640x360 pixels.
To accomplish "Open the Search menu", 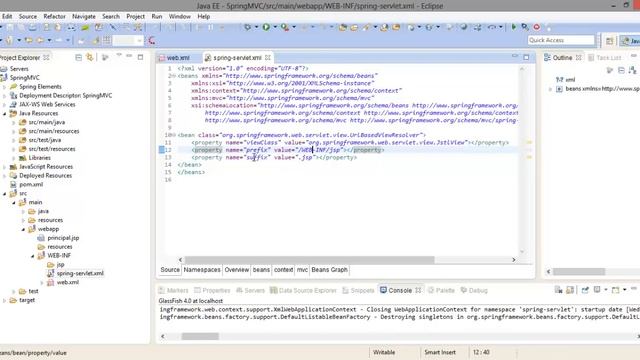I will click(111, 16).
